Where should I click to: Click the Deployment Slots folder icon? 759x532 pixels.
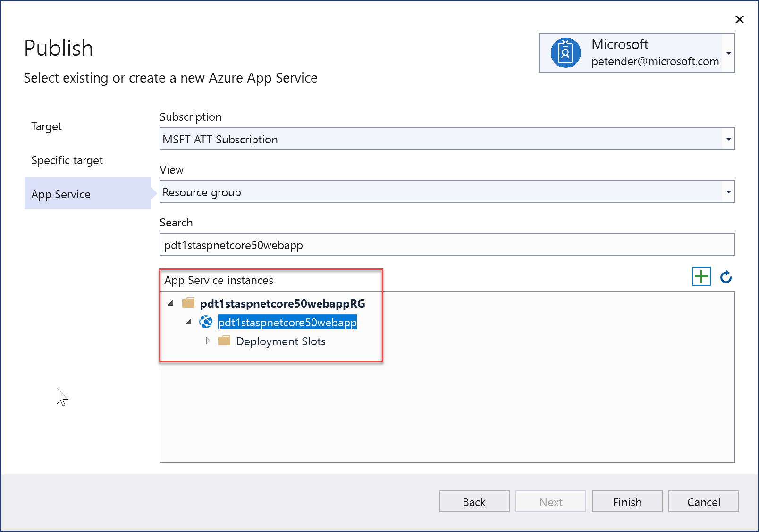click(x=225, y=341)
